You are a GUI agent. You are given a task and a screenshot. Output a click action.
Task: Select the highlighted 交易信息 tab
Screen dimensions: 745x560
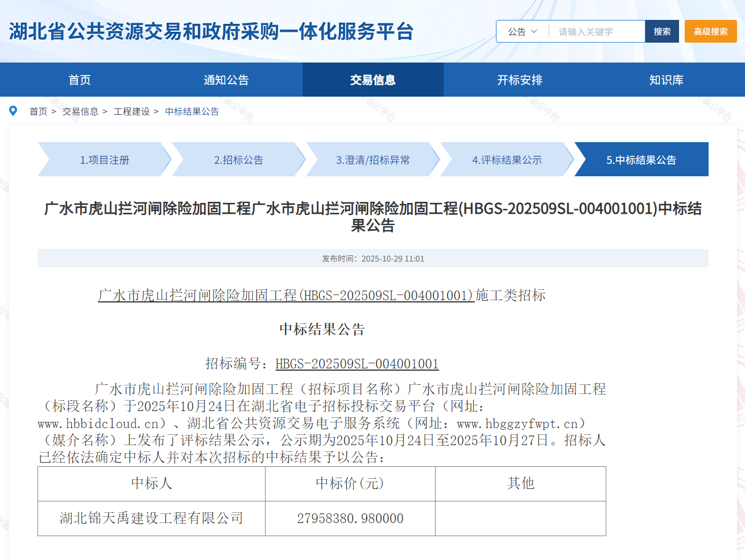tap(372, 80)
